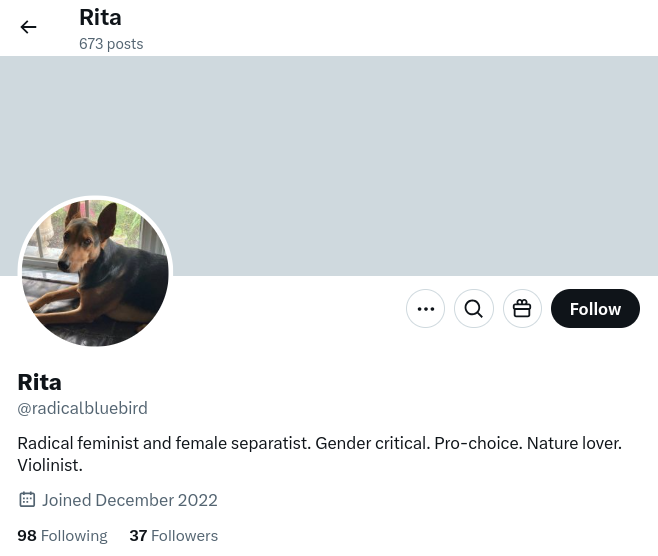Click the Joined December 2022 text
Viewport: 658px width, 556px height.
point(130,500)
